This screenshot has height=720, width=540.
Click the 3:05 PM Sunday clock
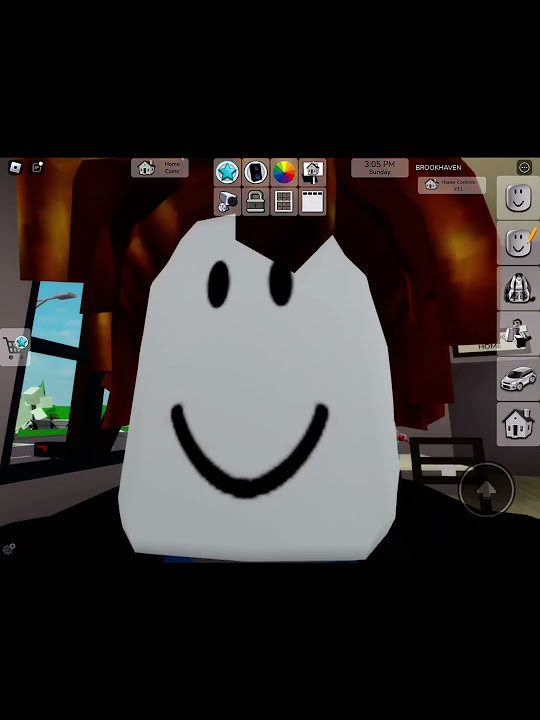(x=380, y=168)
